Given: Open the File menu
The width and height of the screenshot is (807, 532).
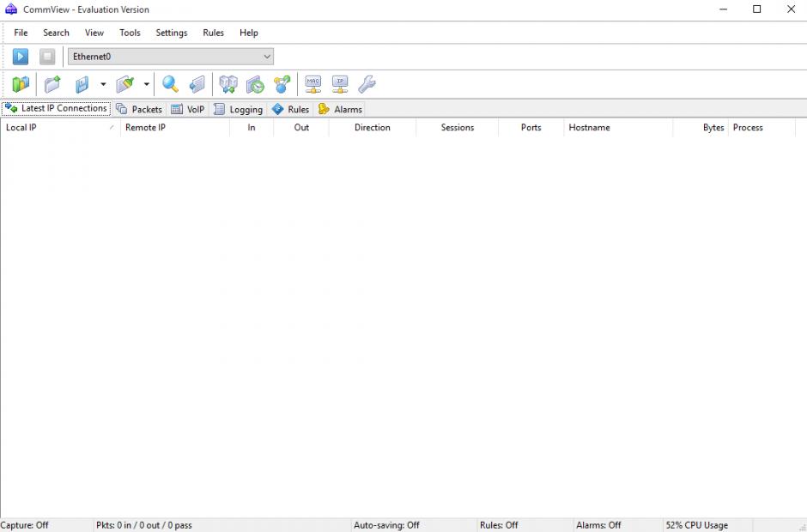Looking at the screenshot, I should [21, 33].
